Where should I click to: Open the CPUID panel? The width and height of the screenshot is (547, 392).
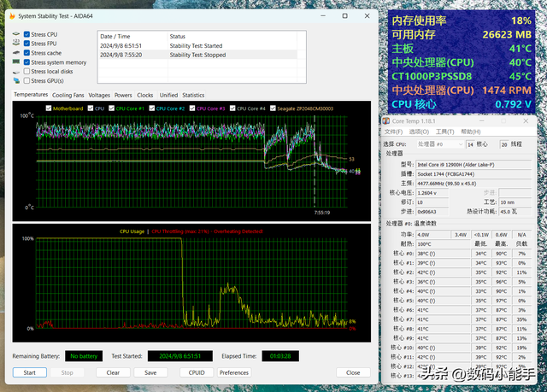(x=197, y=372)
